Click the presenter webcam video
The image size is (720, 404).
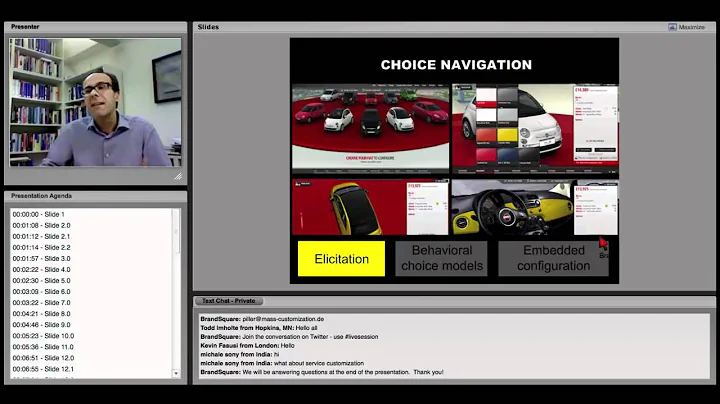point(96,102)
